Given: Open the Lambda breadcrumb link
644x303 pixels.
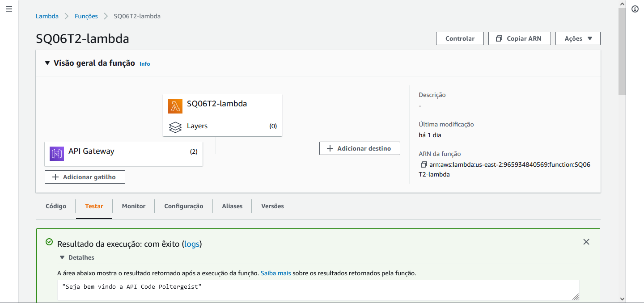Looking at the screenshot, I should coord(47,16).
